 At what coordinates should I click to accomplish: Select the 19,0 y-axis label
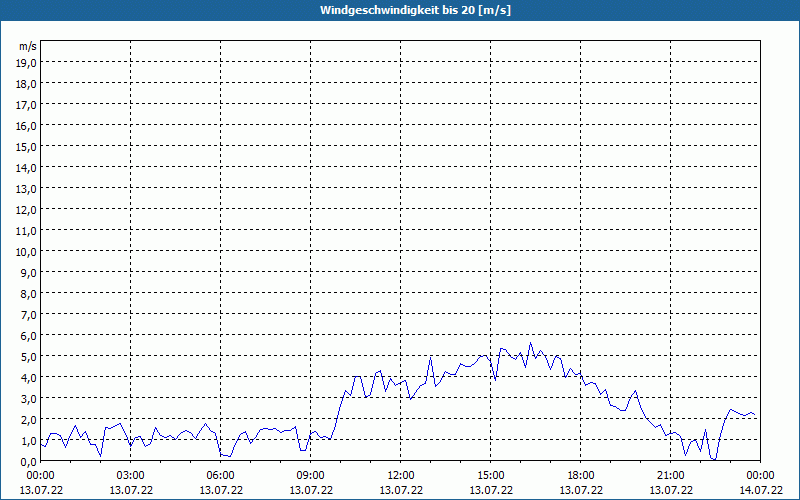point(26,63)
